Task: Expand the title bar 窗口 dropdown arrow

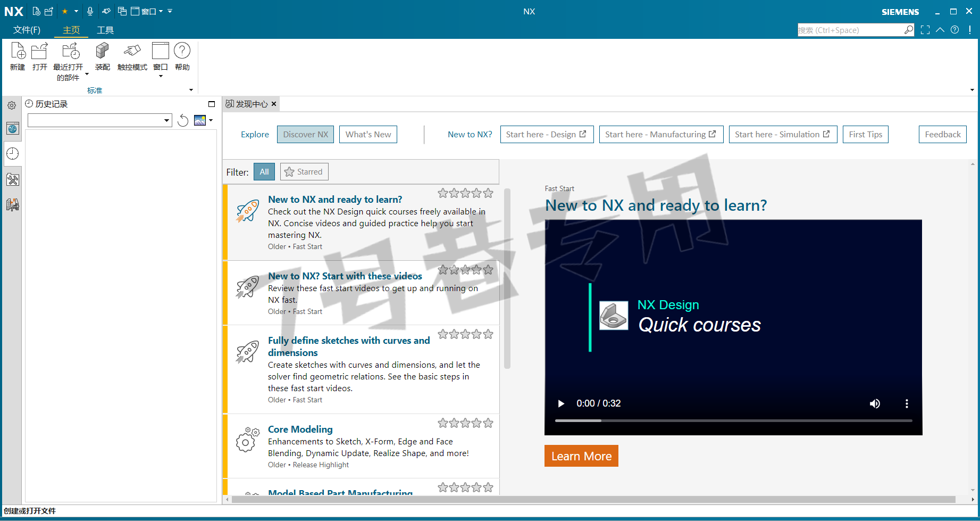Action: (x=161, y=11)
